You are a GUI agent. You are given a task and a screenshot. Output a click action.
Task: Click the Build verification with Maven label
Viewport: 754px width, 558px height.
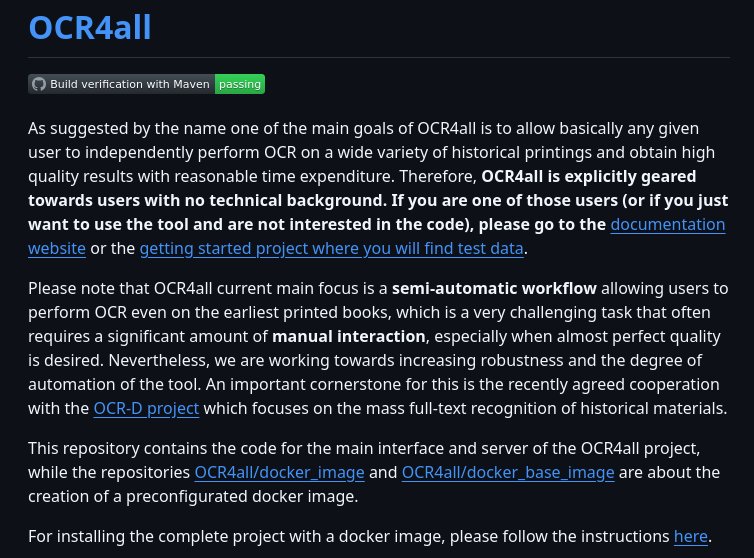pos(130,84)
